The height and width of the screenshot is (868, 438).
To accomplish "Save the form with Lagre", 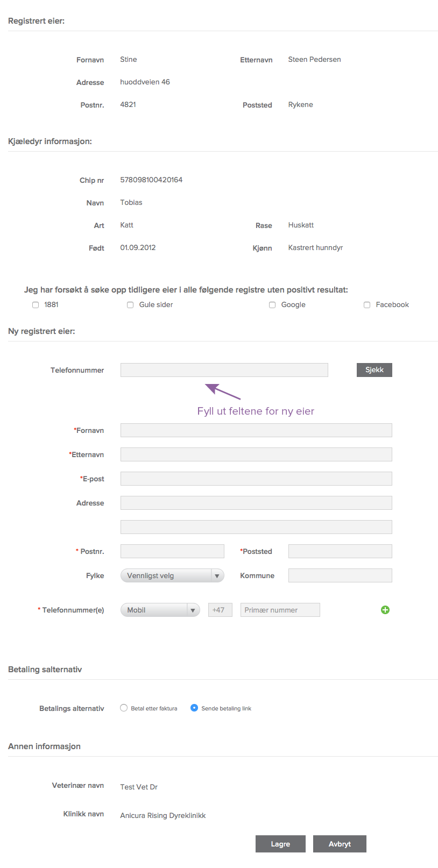I will tap(280, 844).
